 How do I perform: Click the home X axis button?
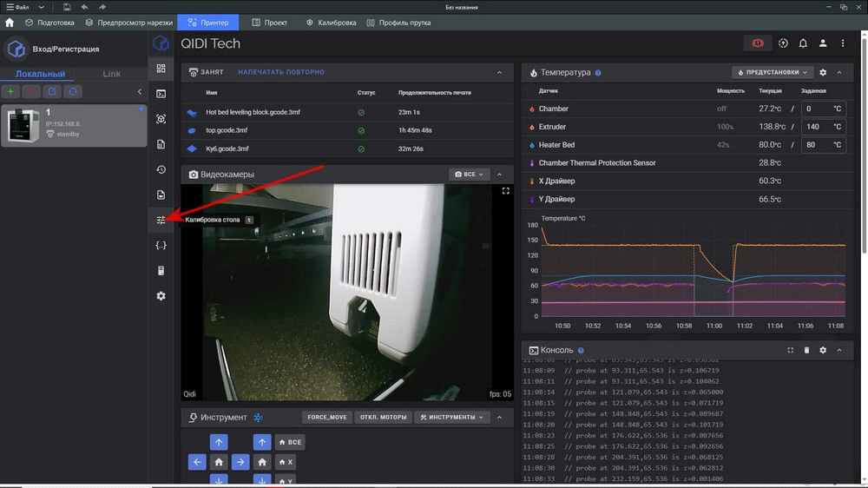pyautogui.click(x=285, y=462)
